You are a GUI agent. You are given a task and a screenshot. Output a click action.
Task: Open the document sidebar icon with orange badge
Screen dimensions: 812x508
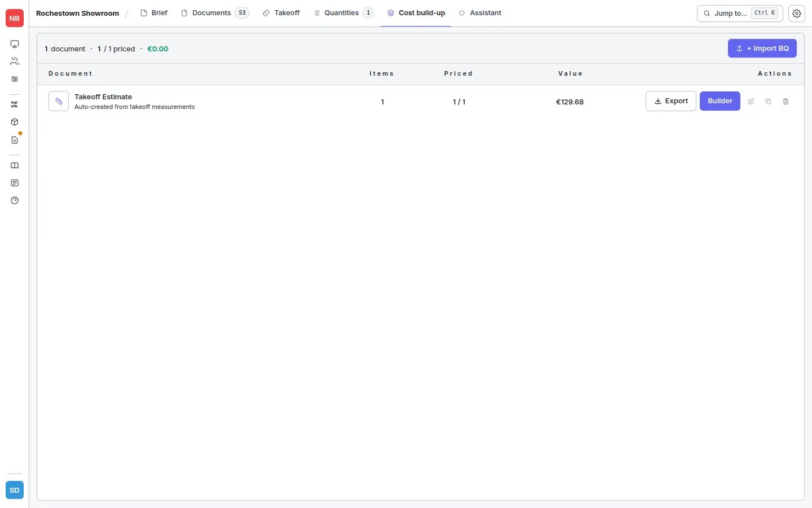coord(15,139)
